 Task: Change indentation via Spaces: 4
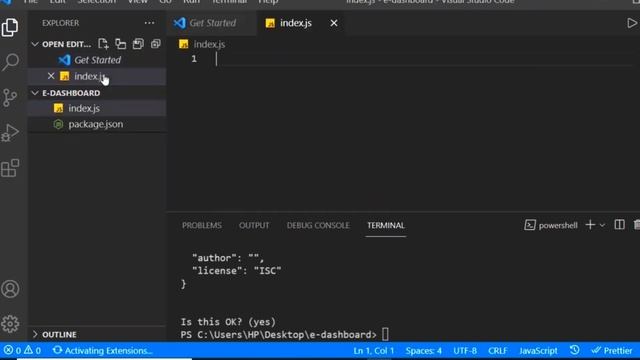coord(424,351)
